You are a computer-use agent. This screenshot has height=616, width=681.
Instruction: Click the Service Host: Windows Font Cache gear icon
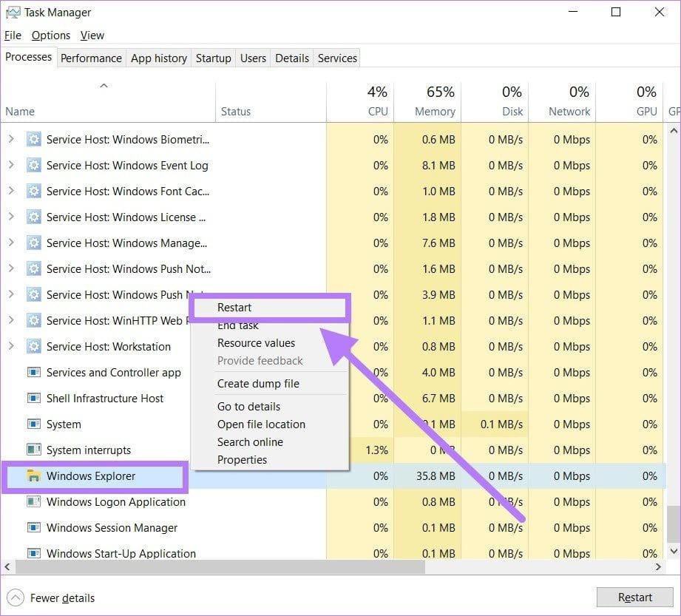[33, 191]
